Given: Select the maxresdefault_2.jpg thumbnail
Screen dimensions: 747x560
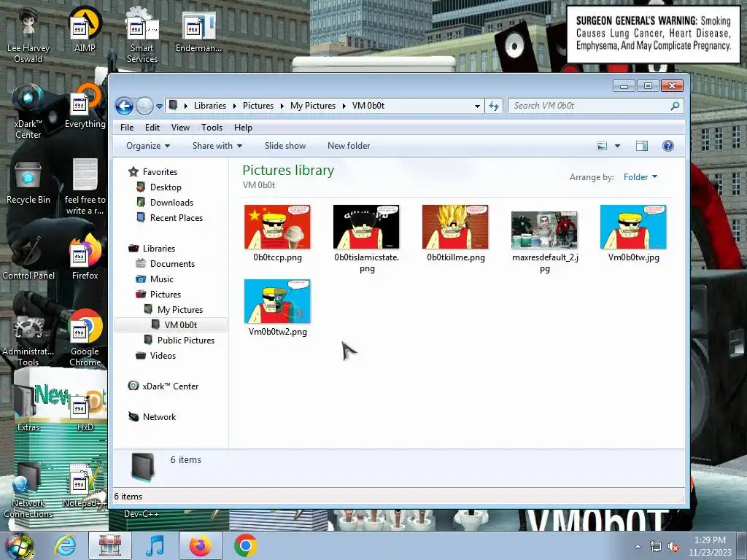Looking at the screenshot, I should [x=544, y=230].
